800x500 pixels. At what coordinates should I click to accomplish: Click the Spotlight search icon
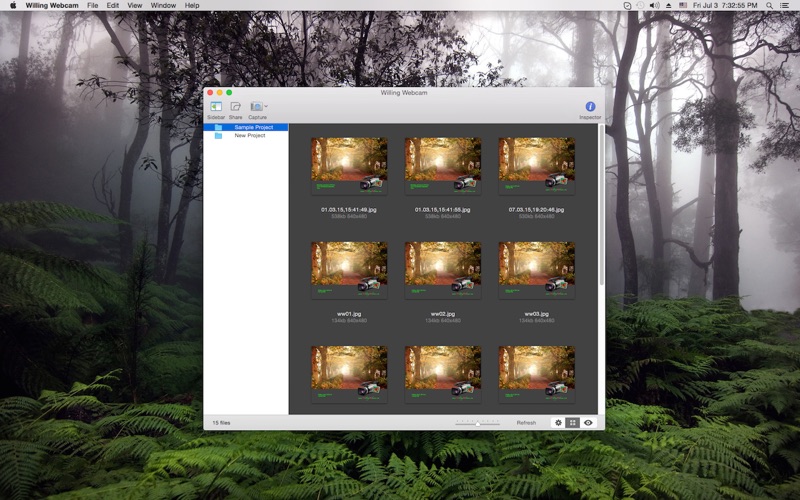click(769, 5)
